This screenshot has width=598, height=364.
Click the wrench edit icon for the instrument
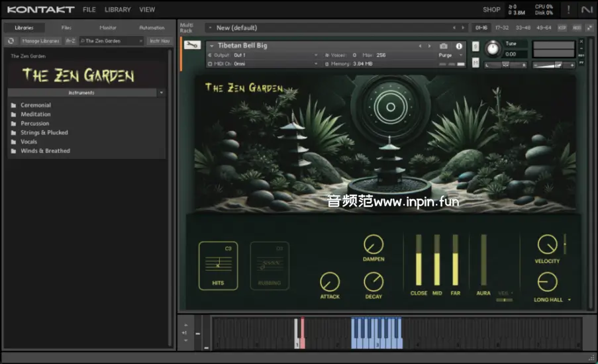pos(192,45)
